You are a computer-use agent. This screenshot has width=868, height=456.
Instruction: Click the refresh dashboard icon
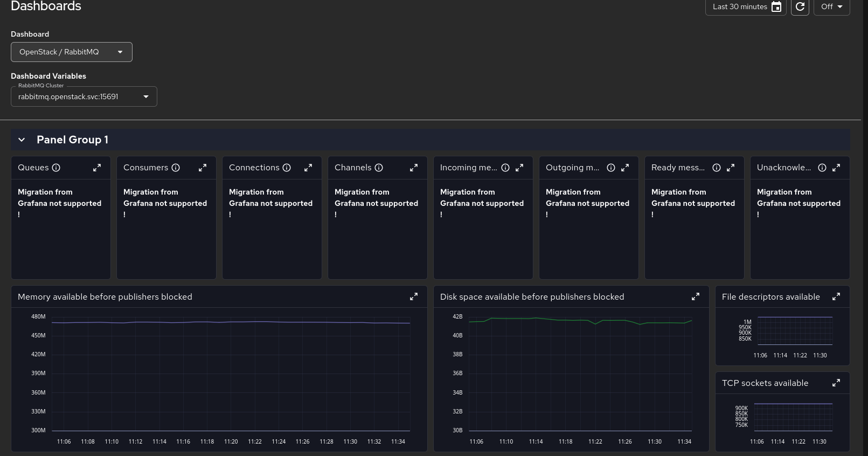click(800, 6)
